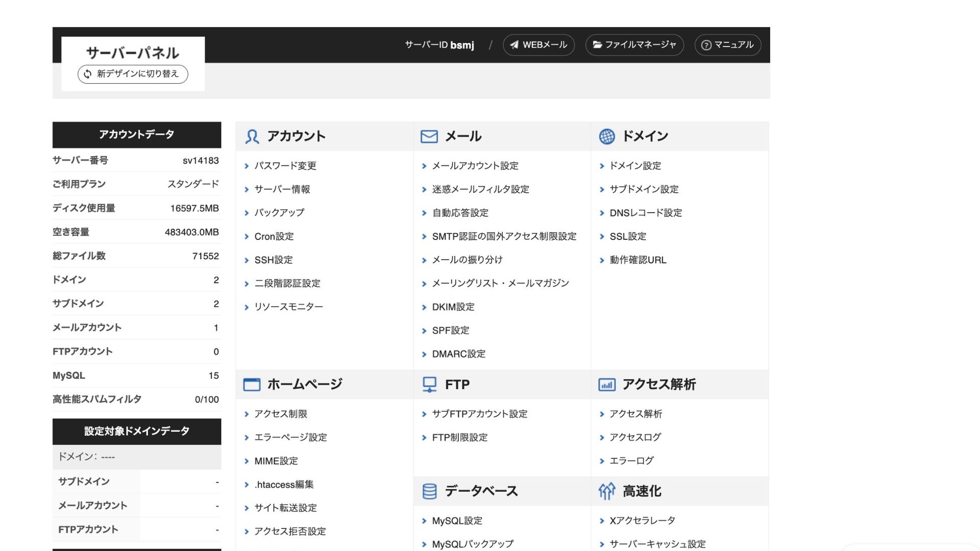Open WEBメール button

(539, 45)
